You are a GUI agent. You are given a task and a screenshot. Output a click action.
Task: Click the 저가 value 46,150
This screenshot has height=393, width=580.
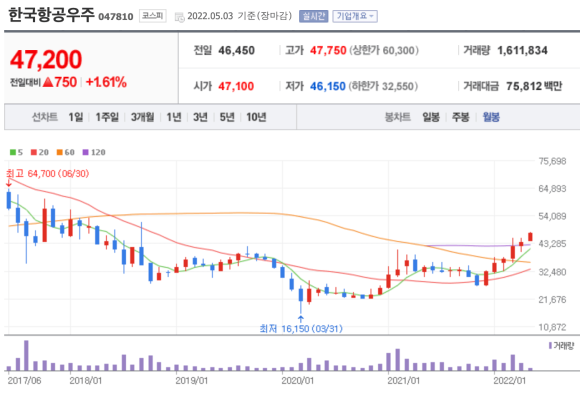(328, 86)
